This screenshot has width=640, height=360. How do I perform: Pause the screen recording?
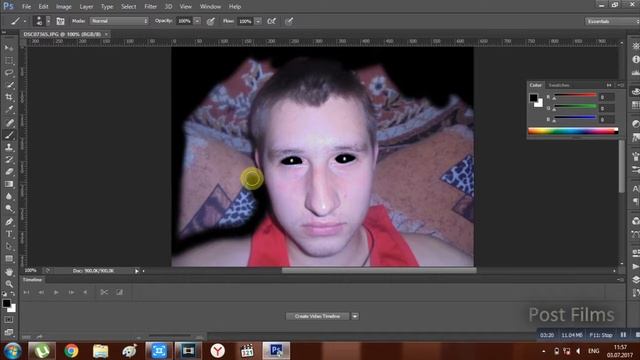[623, 335]
